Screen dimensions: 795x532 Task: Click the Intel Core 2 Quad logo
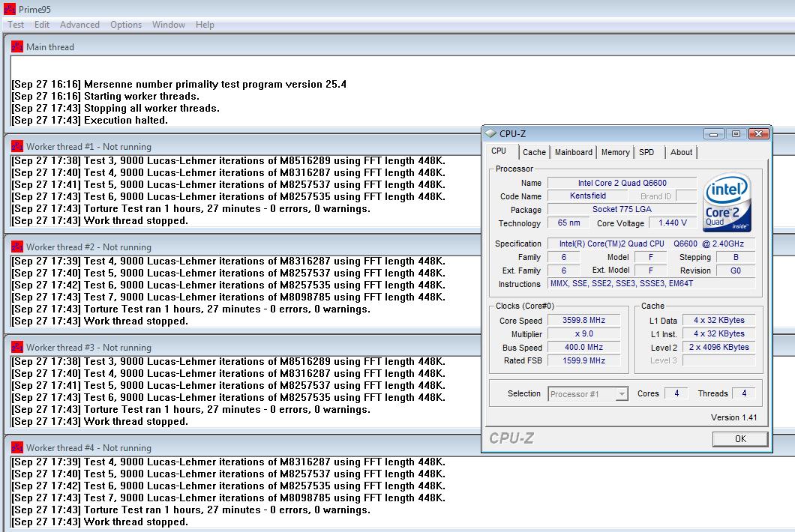(727, 202)
